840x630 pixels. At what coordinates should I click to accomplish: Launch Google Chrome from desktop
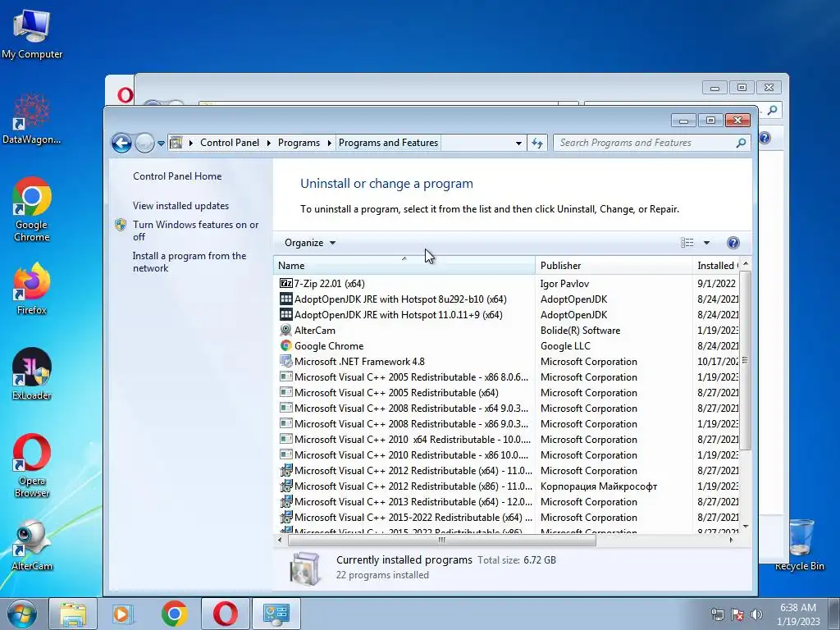(32, 209)
